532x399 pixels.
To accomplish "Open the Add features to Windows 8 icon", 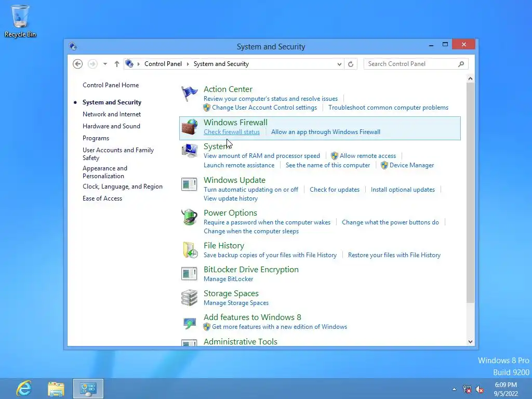I will [189, 323].
